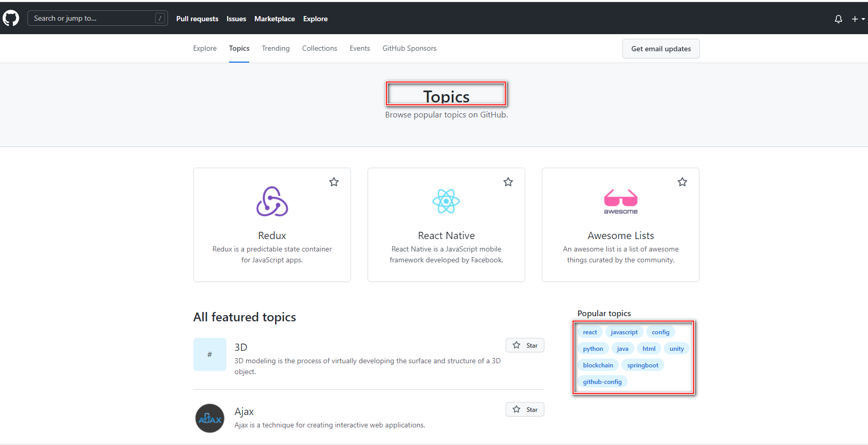Open the Redux topic title

272,235
